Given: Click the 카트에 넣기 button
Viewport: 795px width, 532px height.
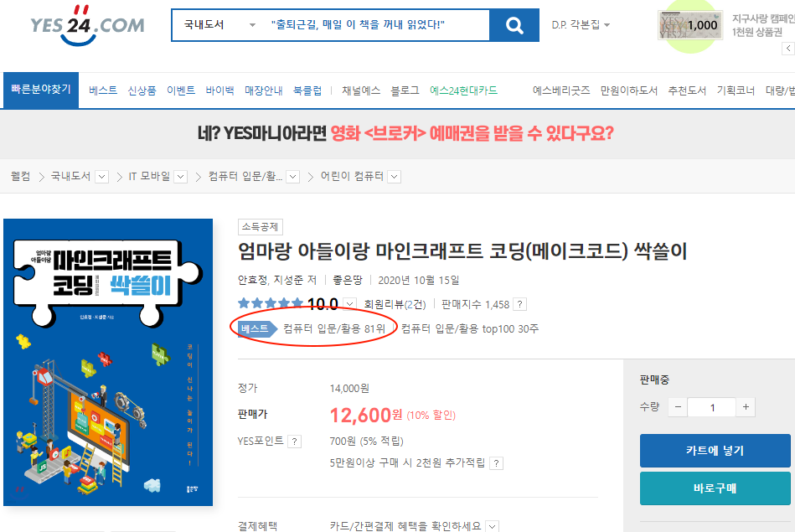Looking at the screenshot, I should click(715, 451).
